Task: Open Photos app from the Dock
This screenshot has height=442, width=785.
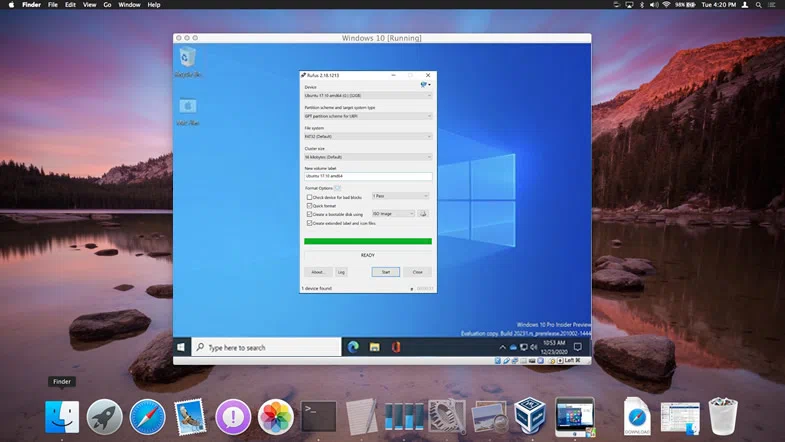Action: point(275,417)
